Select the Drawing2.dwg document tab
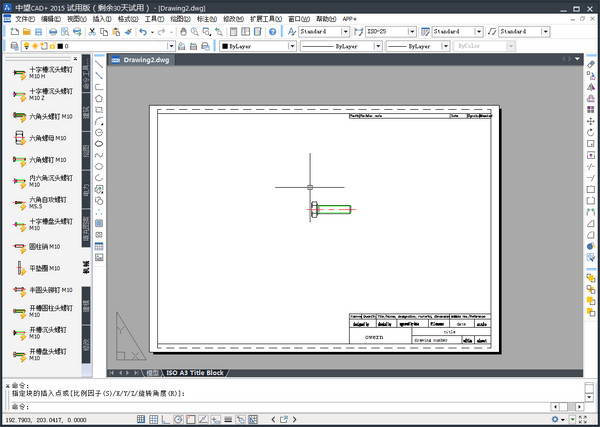The height and width of the screenshot is (427, 600). click(x=142, y=60)
